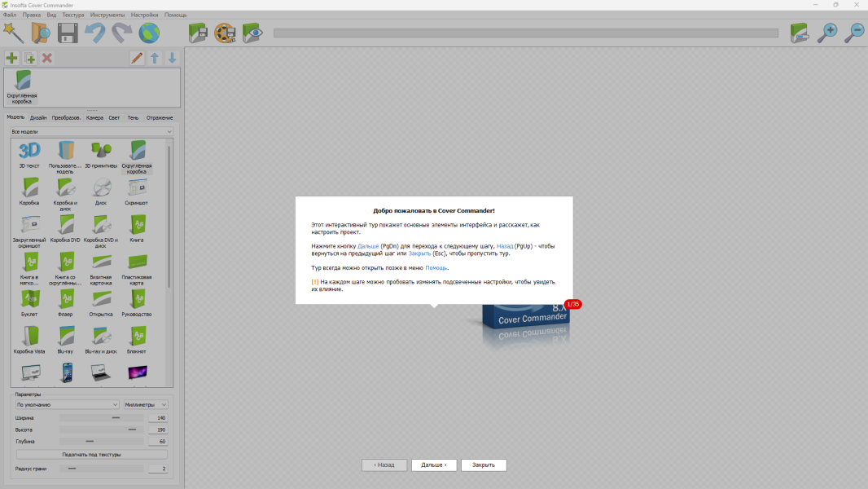This screenshot has width=868, height=489.
Task: Click the globe icon in toolbar
Action: pos(149,33)
